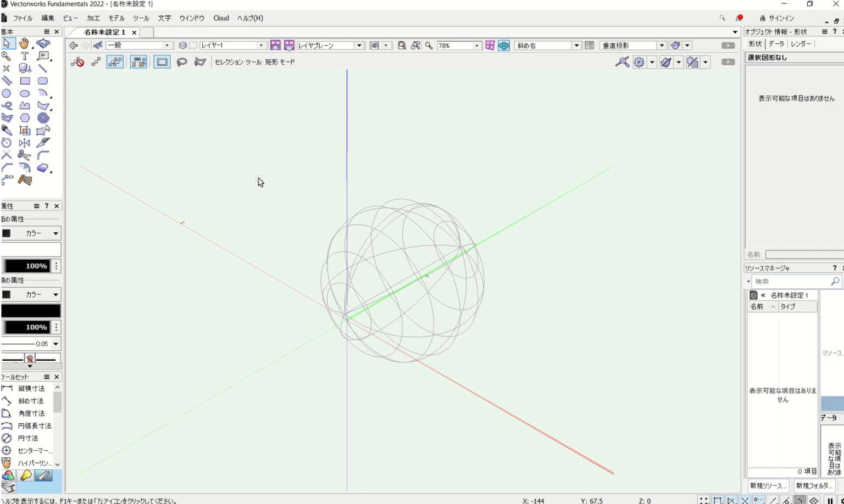Activate the Flyover rotation tool
The image size is (844, 504).
click(43, 43)
